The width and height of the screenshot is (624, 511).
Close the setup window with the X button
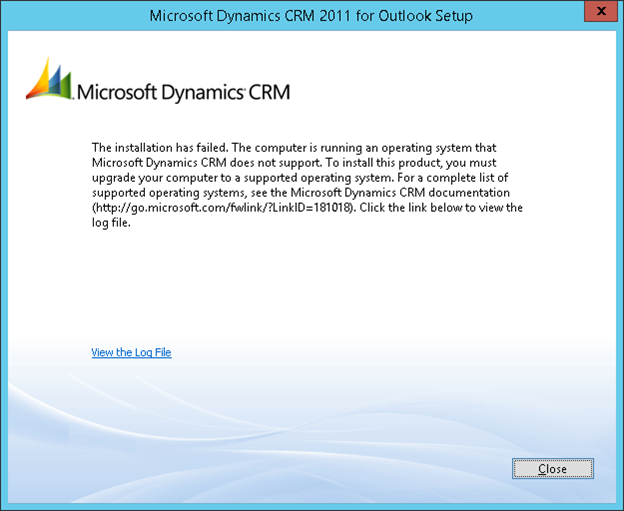tap(601, 11)
